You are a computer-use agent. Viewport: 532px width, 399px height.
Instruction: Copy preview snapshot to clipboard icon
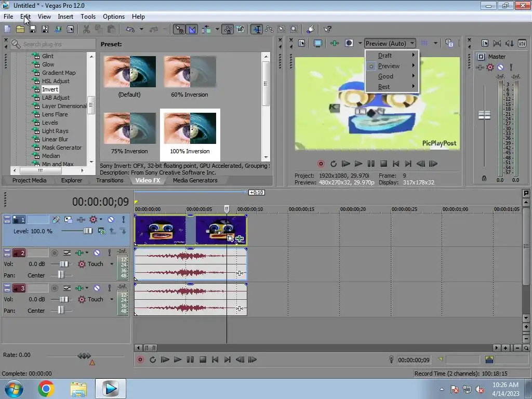[449, 43]
